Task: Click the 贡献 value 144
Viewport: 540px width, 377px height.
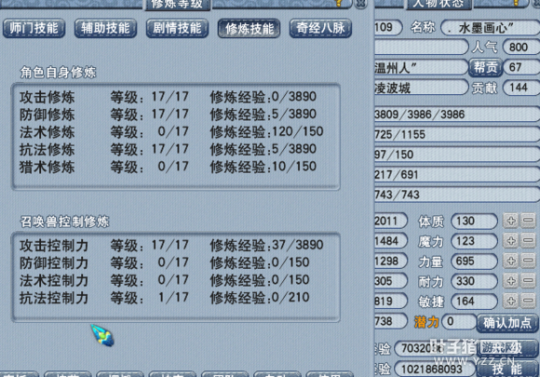Action: tap(521, 87)
